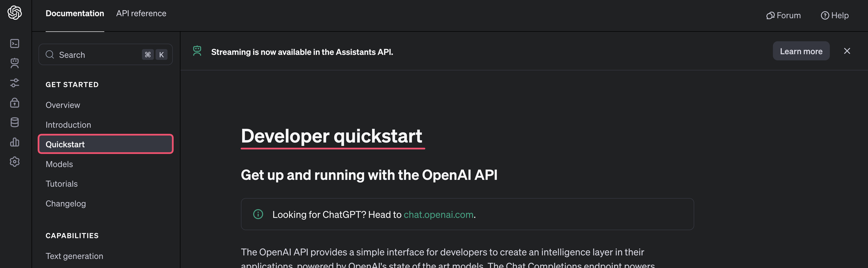Click the Learn more button
868x268 pixels.
(801, 51)
